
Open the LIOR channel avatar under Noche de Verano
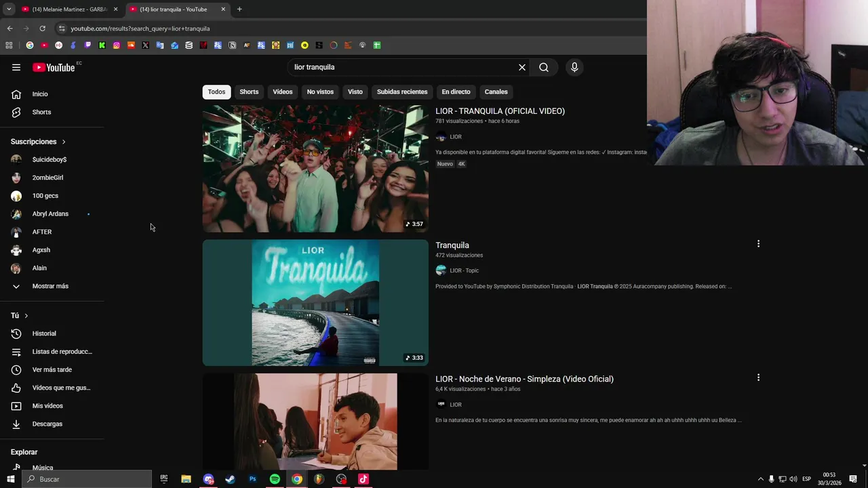441,405
